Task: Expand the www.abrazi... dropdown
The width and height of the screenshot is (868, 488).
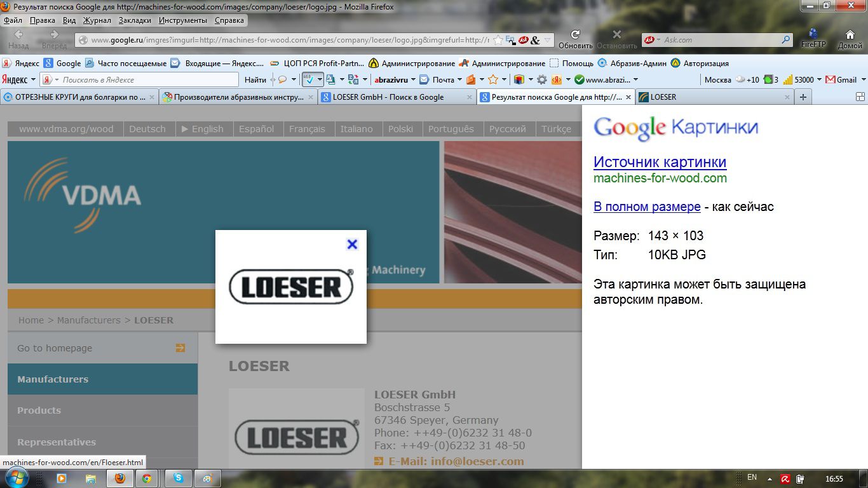Action: [635, 79]
